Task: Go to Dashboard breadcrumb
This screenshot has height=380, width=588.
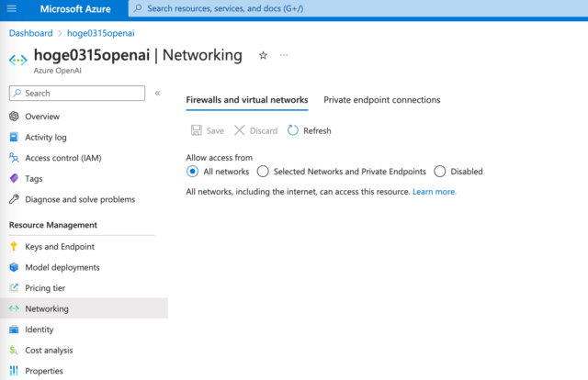Action: pyautogui.click(x=30, y=33)
